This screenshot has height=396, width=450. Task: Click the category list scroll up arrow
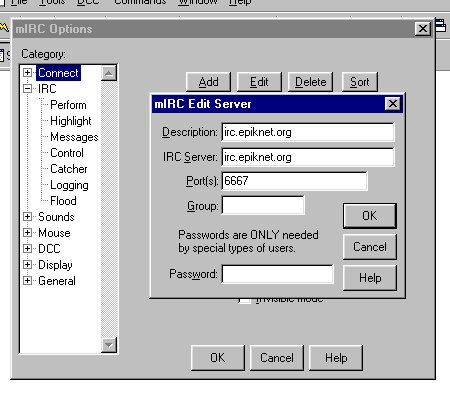[x=109, y=73]
